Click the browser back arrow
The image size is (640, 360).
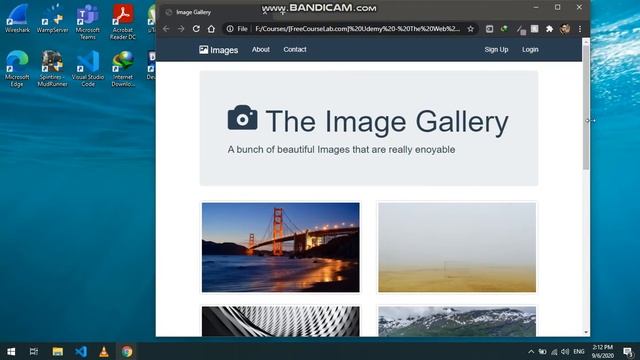166,29
